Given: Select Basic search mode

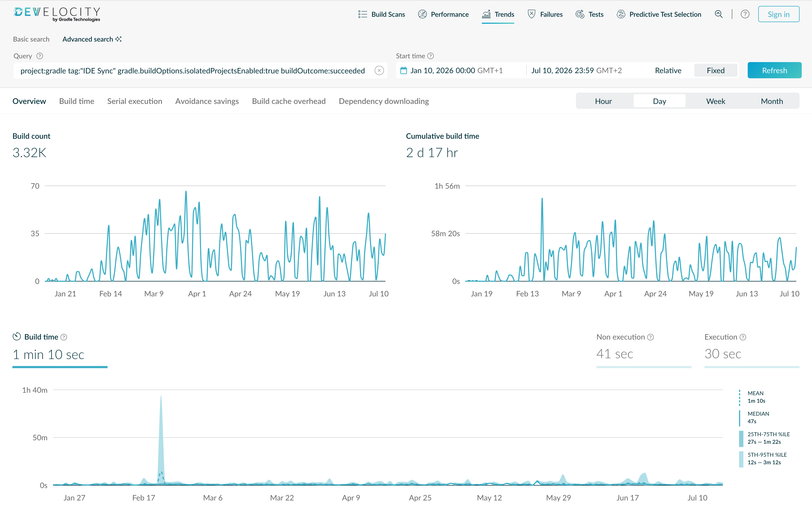Looking at the screenshot, I should 31,39.
